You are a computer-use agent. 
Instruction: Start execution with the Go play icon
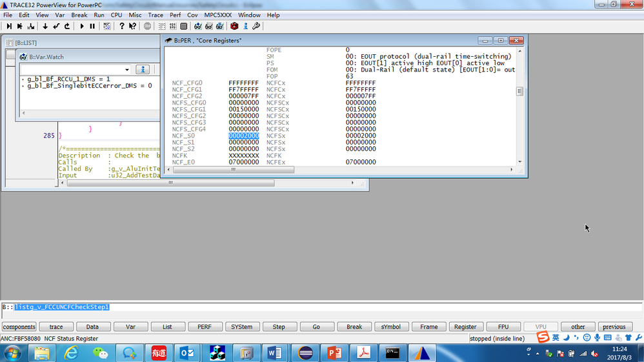[x=82, y=26]
